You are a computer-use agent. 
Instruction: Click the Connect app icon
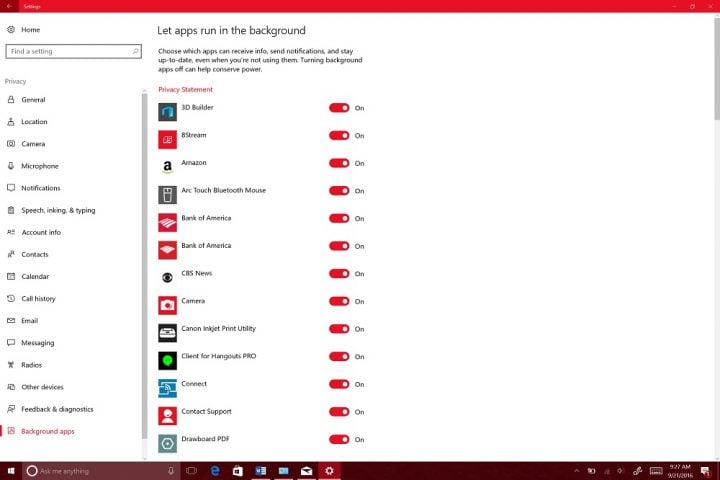pos(167,388)
